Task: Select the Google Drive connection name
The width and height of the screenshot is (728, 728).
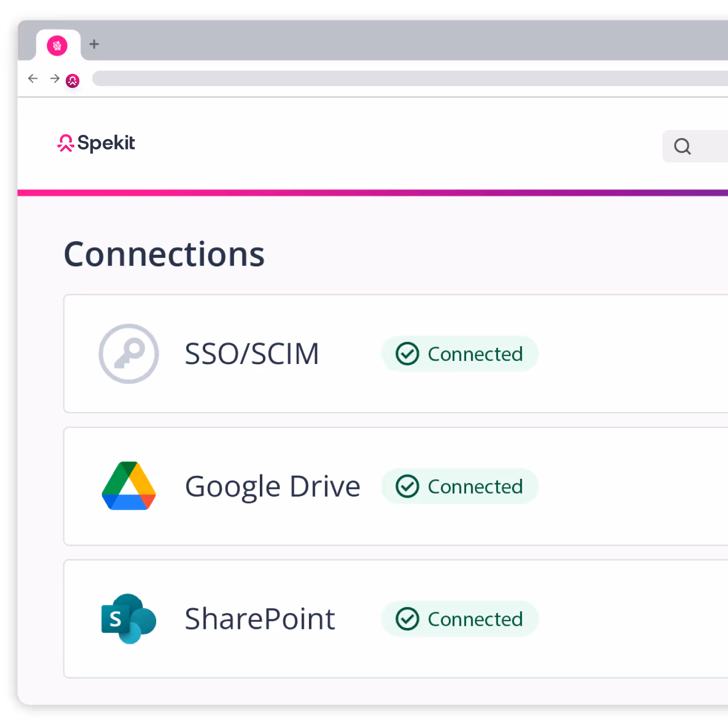Action: point(272,487)
